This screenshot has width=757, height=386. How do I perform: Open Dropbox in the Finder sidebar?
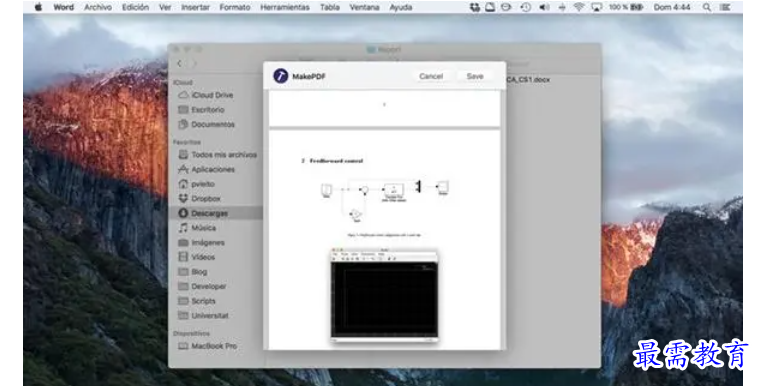point(200,198)
